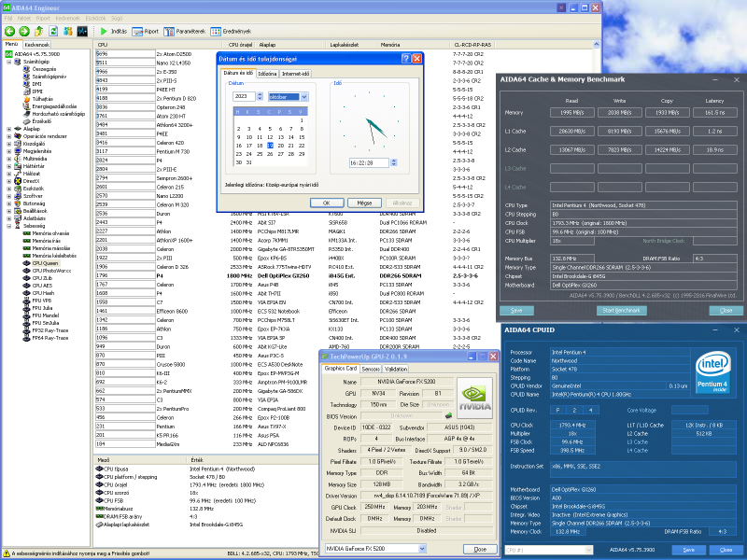Open Túlhajtás with the flame icon
Viewport: 747px width, 560px height.
[x=42, y=99]
